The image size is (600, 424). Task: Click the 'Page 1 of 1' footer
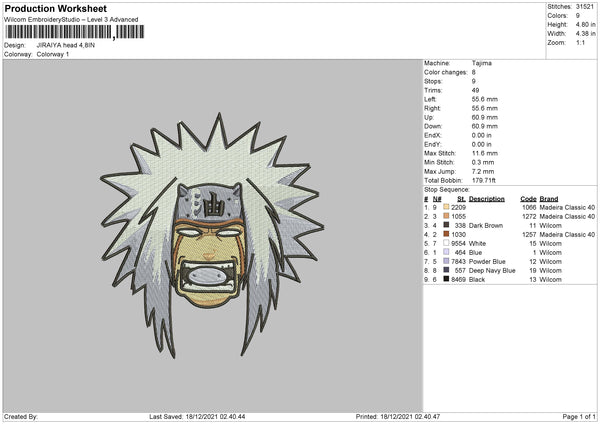[x=579, y=417]
